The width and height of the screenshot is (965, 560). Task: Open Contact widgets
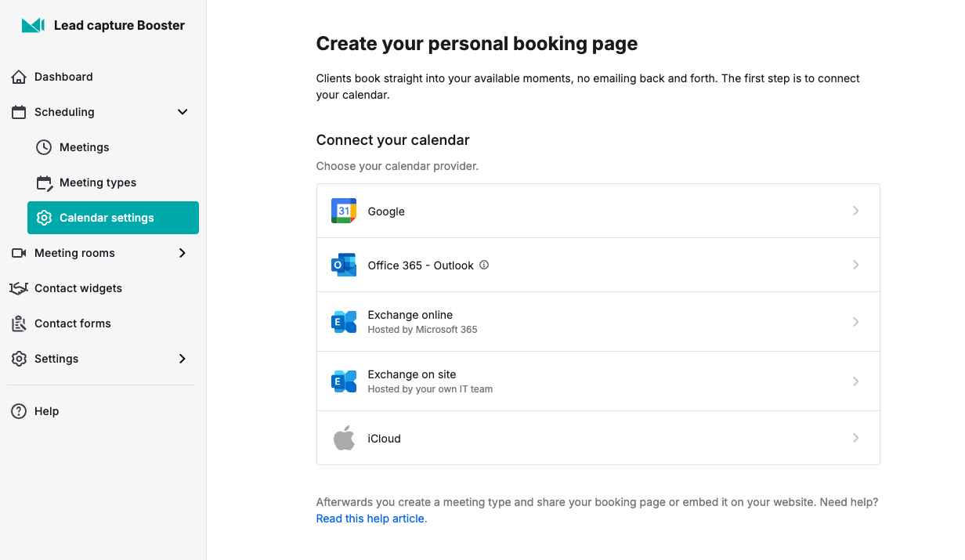pyautogui.click(x=101, y=288)
